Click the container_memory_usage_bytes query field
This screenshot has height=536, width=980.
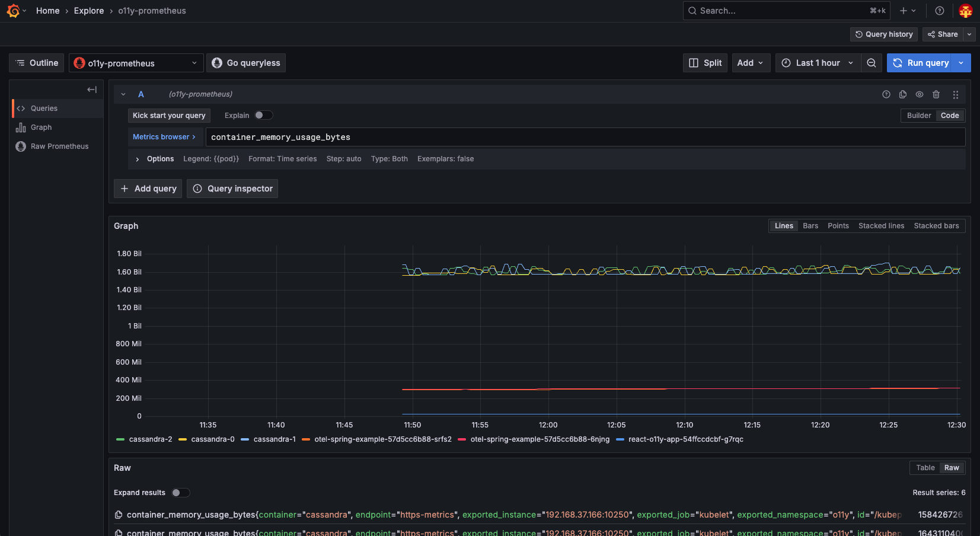(x=585, y=137)
